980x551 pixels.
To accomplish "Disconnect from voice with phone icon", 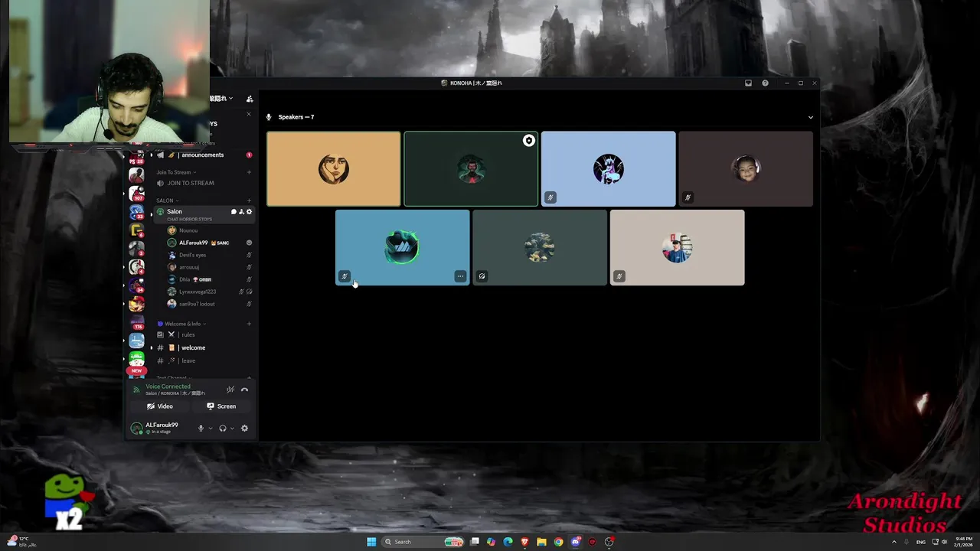I will [x=244, y=390].
